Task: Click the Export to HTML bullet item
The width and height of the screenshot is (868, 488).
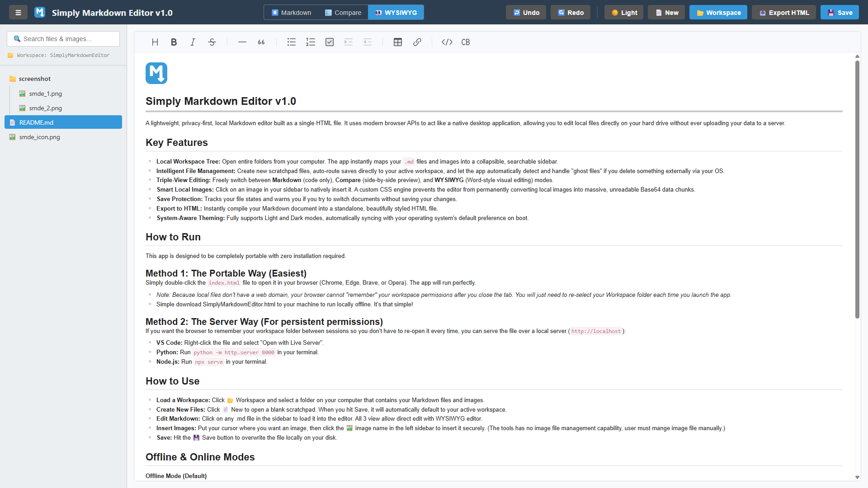Action: [x=297, y=209]
